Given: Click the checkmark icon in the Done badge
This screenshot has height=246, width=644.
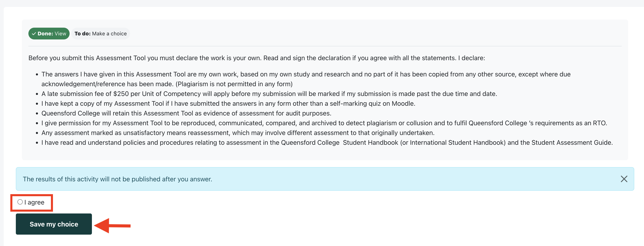Looking at the screenshot, I should tap(34, 34).
